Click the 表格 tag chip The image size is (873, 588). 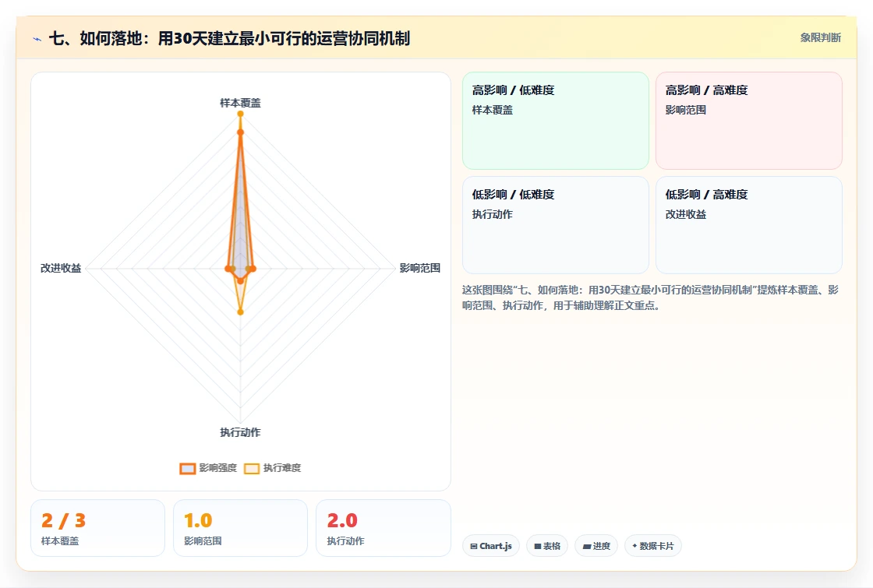(547, 546)
